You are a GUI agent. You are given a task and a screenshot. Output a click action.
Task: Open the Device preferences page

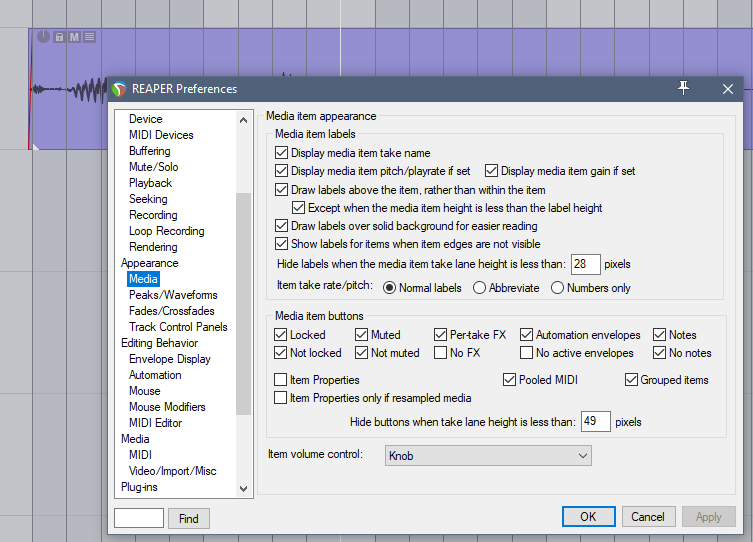click(x=146, y=119)
